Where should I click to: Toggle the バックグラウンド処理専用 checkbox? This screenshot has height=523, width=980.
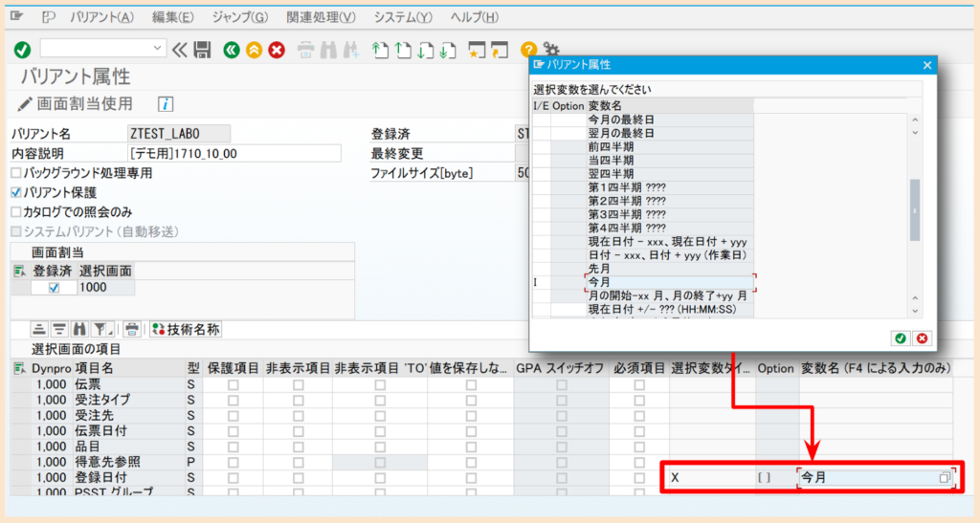coord(16,173)
